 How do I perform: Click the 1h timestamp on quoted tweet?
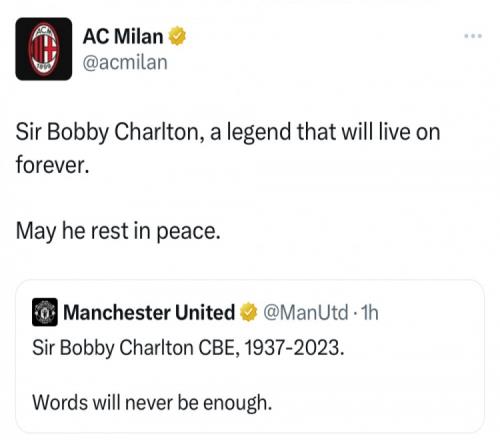coord(370,312)
